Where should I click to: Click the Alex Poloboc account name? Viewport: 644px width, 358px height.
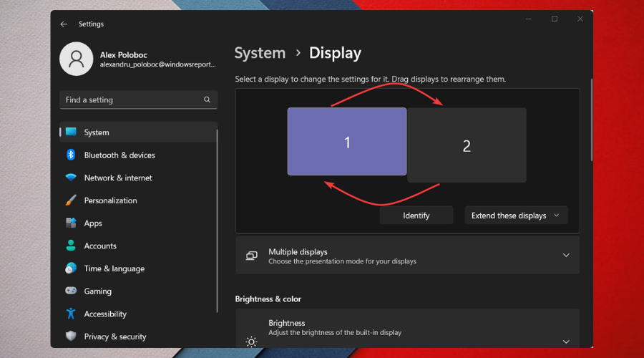pos(124,54)
